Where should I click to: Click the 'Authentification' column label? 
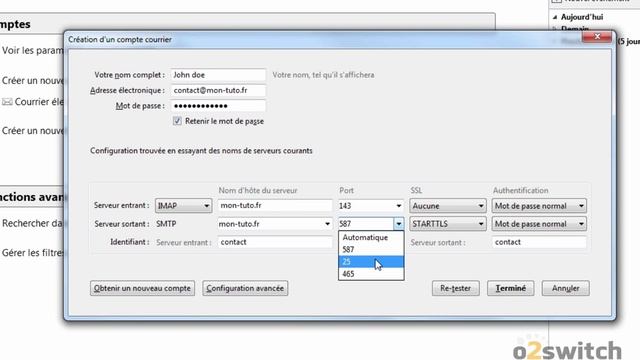pyautogui.click(x=520, y=191)
